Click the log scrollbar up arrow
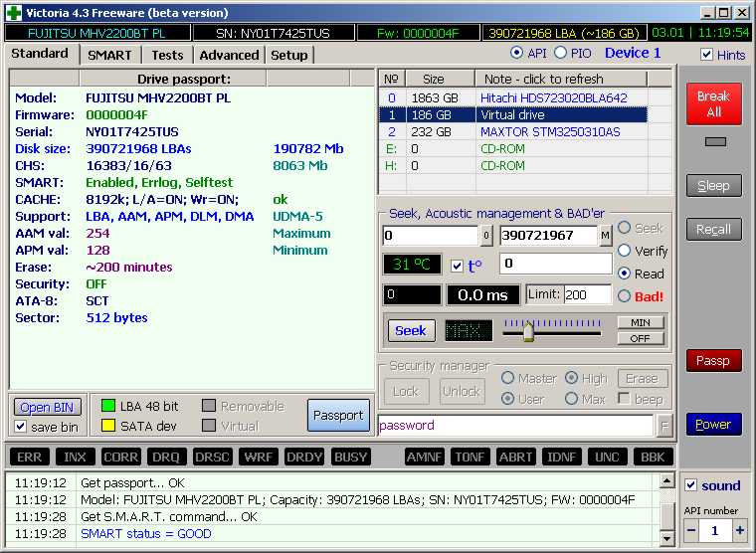The image size is (756, 553). (666, 480)
